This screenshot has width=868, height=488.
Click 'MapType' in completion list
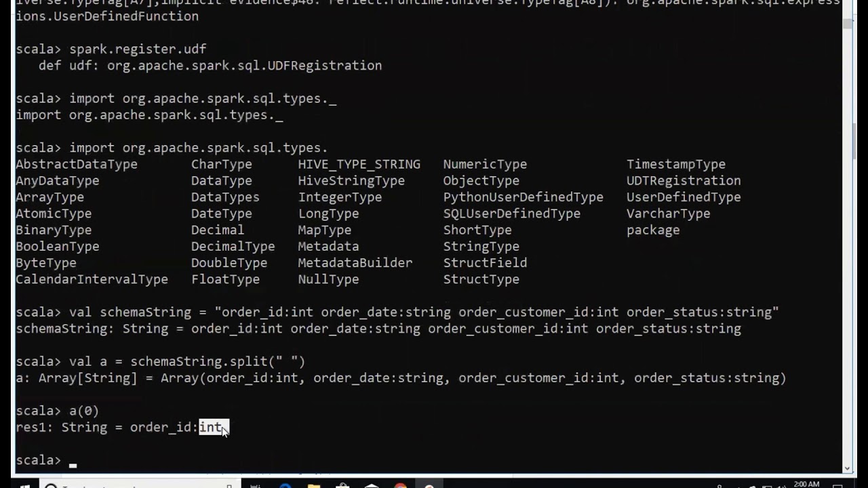point(325,230)
